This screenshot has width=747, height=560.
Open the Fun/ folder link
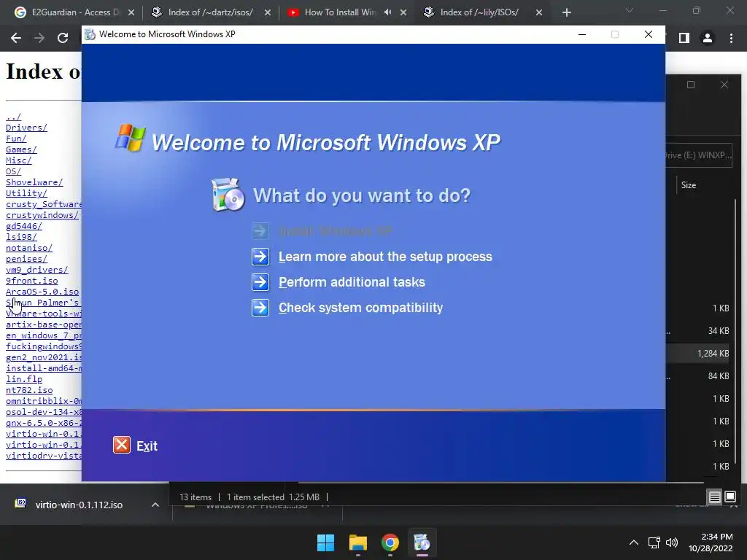pyautogui.click(x=16, y=139)
